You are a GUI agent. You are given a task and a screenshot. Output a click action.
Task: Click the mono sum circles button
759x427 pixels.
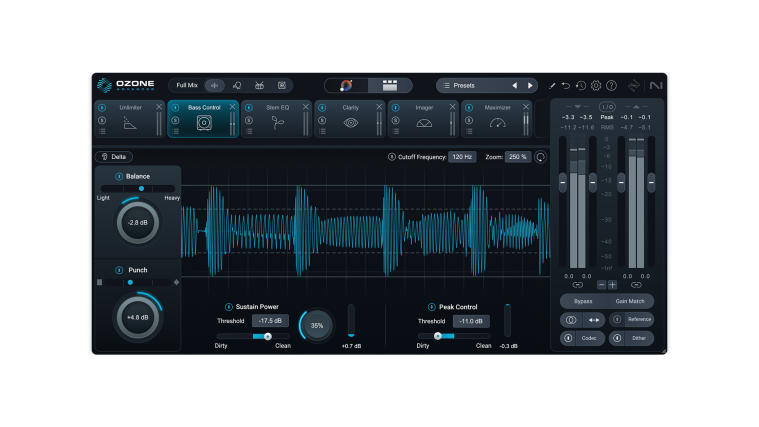point(571,320)
